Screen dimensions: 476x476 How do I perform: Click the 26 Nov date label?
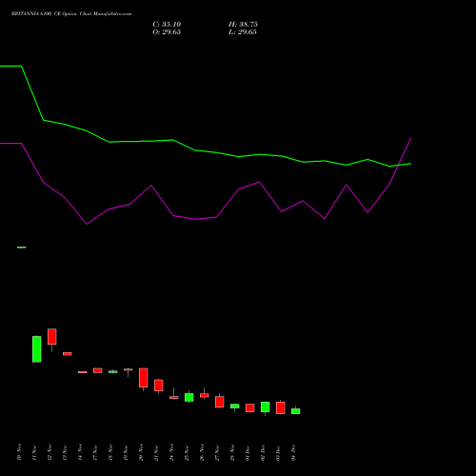[202, 452]
